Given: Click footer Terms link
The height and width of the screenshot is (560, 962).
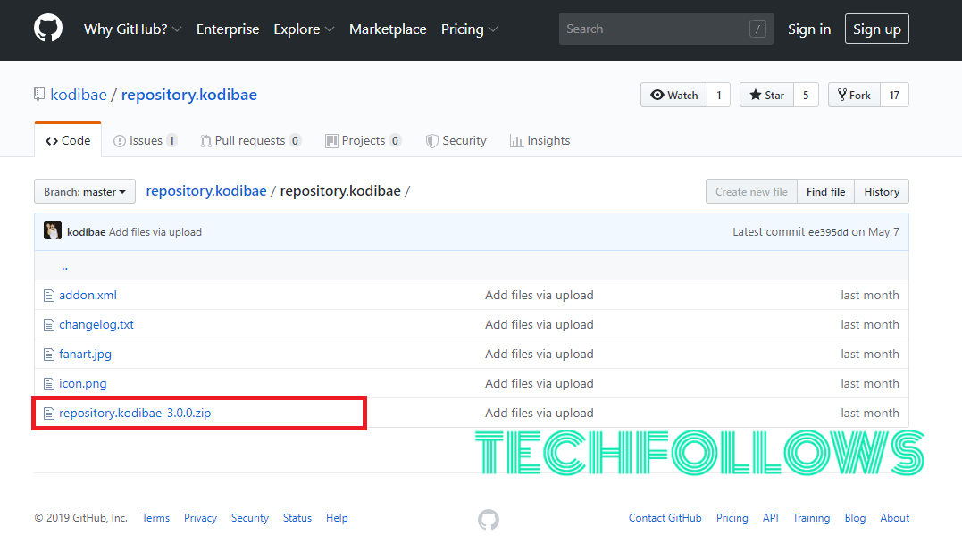Looking at the screenshot, I should click(x=155, y=518).
